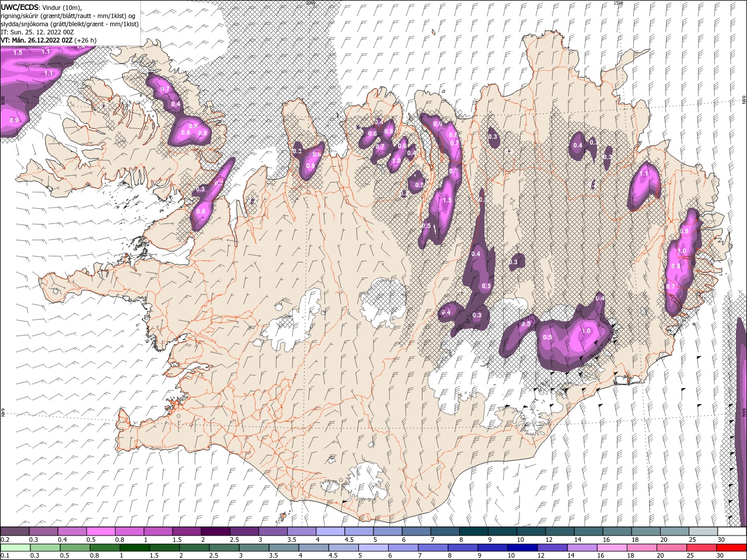
Task: Select the light lavender snow swatch at 4
Action: coord(330,531)
